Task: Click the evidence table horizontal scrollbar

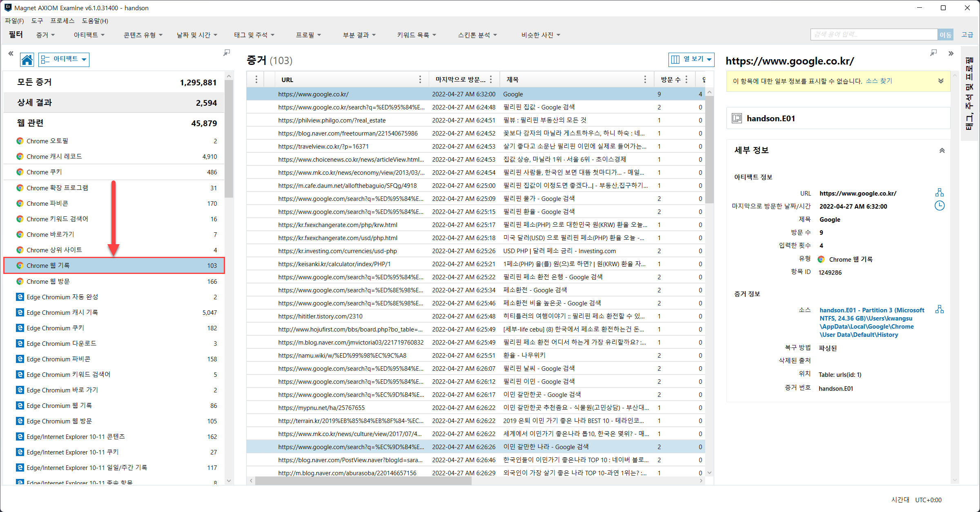Action: [363, 481]
